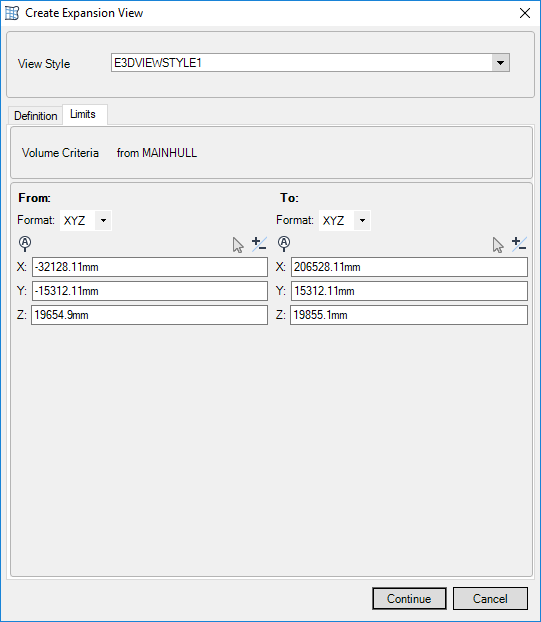Switch to the Definition tab
541x622 pixels.
click(x=36, y=116)
